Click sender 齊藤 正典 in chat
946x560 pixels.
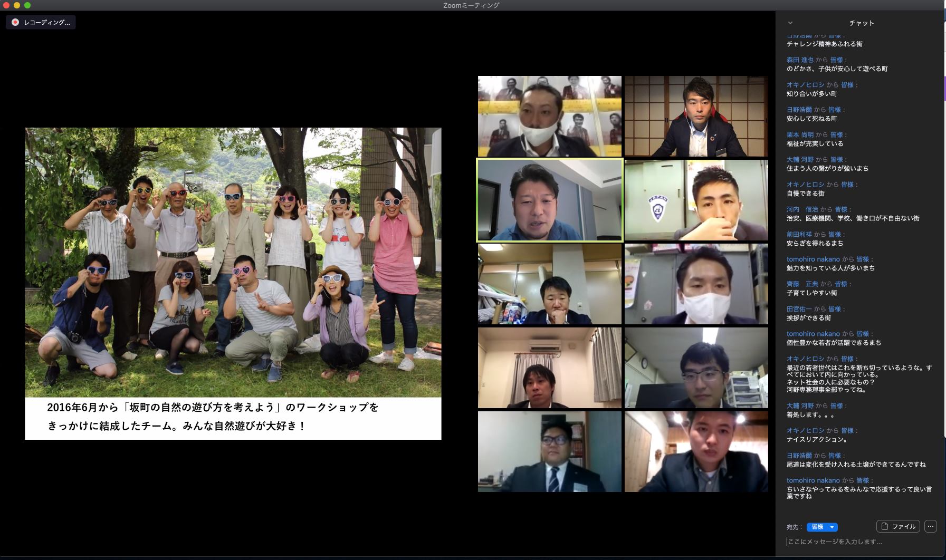pos(802,284)
